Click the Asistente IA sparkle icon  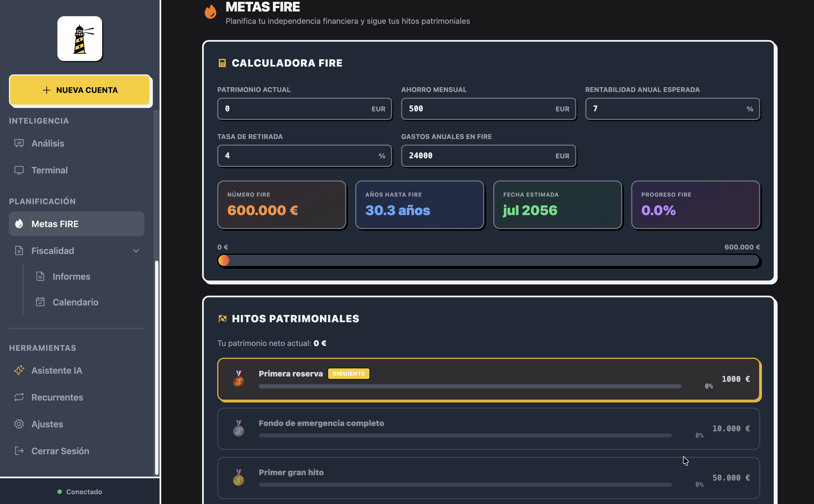pyautogui.click(x=19, y=370)
